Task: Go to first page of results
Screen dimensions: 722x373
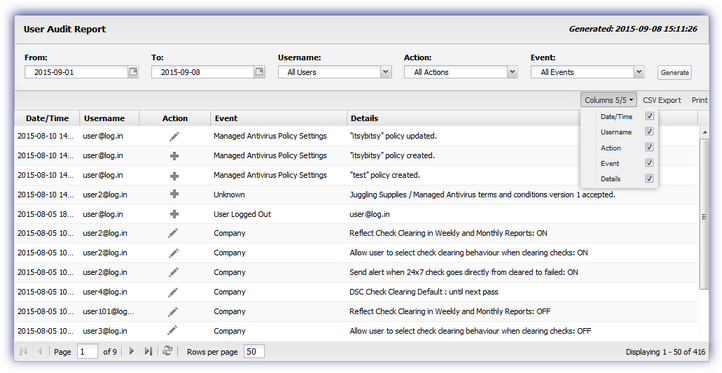Action: click(x=23, y=352)
